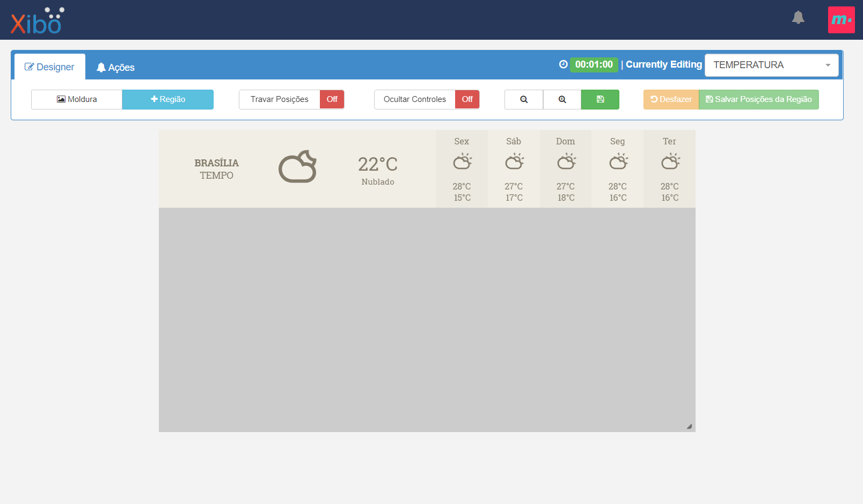Click the Xibo logo
This screenshot has height=504, width=863.
pos(38,20)
